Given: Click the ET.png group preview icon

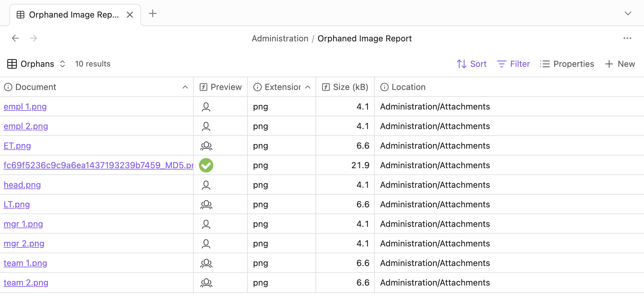Looking at the screenshot, I should coord(206,146).
